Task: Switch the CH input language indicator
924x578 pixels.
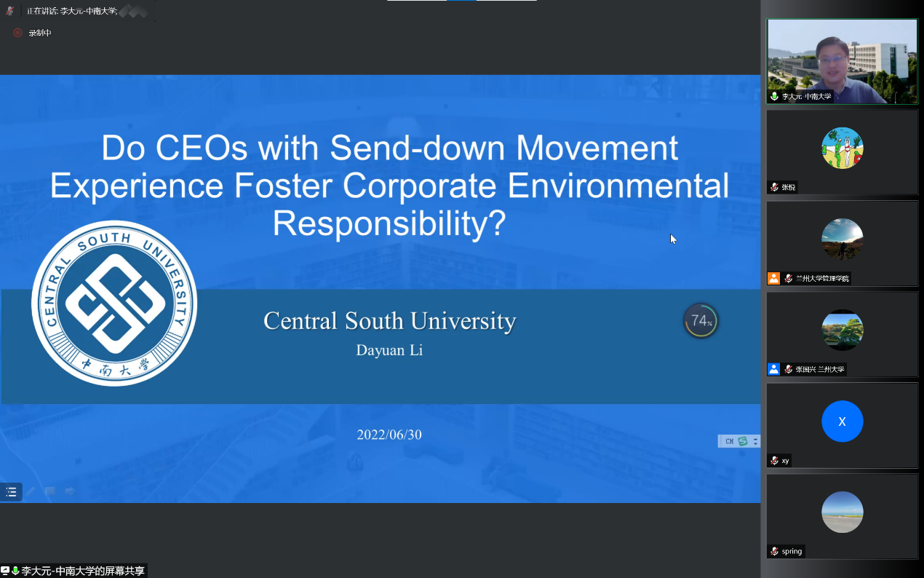Action: [729, 441]
